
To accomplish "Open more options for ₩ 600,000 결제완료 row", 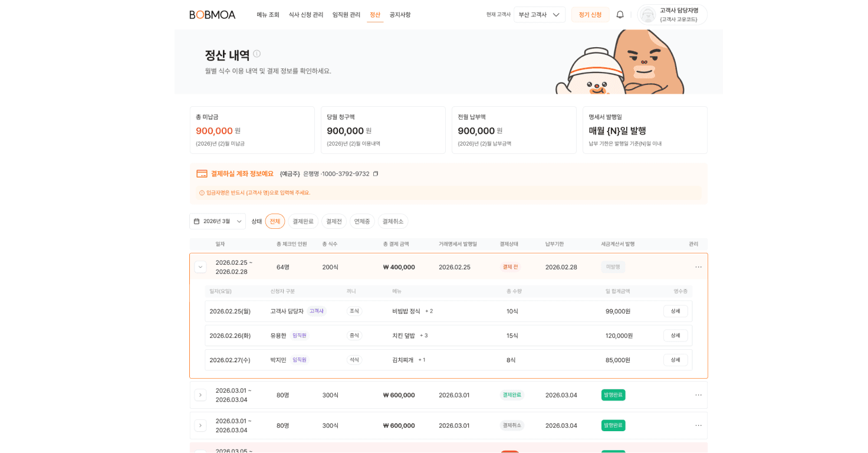I will [x=698, y=395].
